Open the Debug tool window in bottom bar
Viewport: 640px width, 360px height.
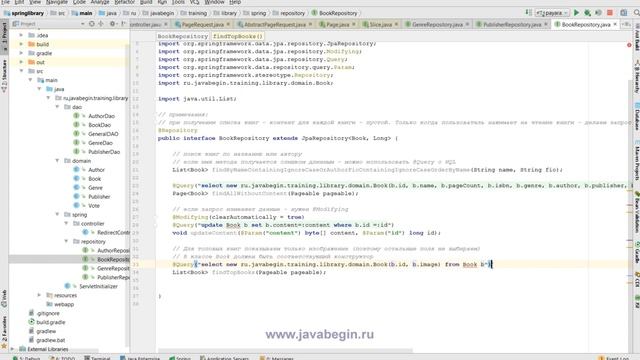[x=27, y=358]
